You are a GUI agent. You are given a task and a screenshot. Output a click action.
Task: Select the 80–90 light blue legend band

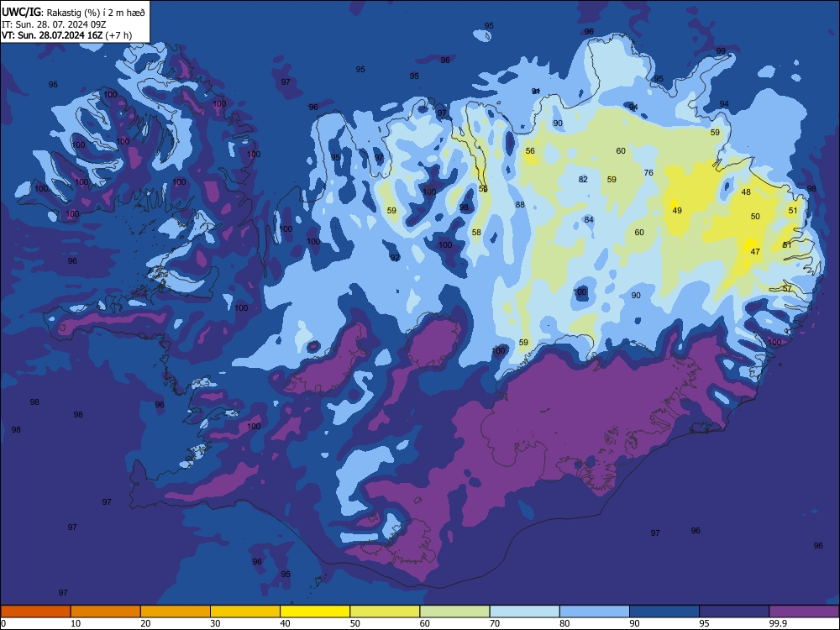coord(595,612)
